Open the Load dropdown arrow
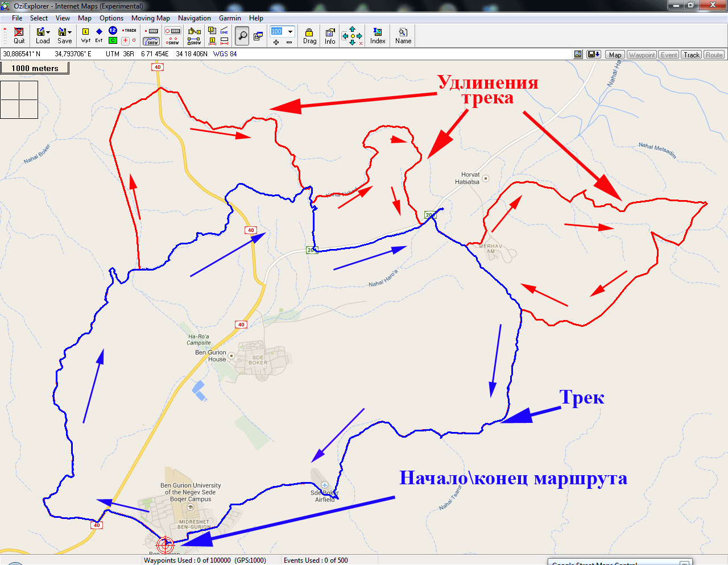The image size is (728, 565). tap(48, 32)
